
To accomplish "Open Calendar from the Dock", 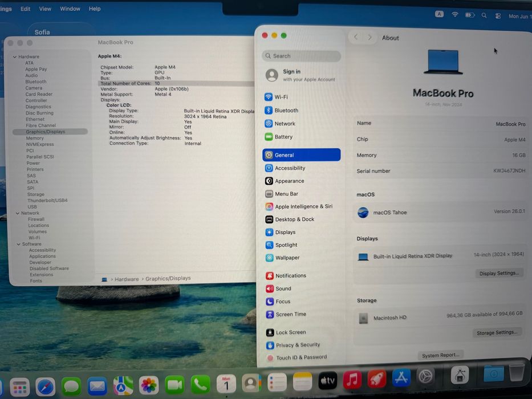I will [226, 384].
